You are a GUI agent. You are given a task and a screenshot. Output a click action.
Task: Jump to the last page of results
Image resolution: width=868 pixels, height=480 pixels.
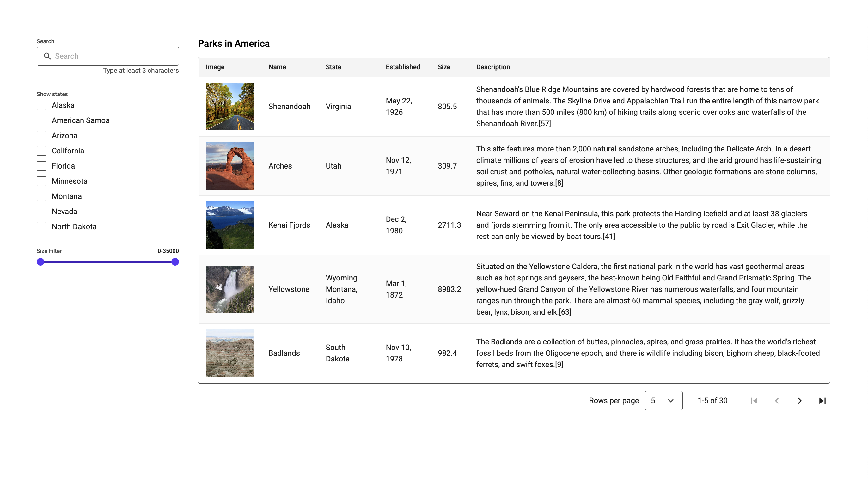(822, 401)
